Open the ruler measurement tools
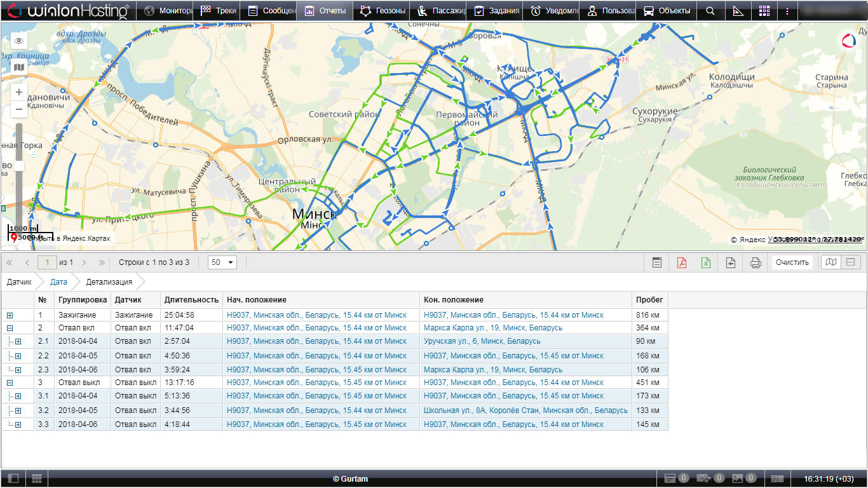This screenshot has width=868, height=488. tap(738, 11)
